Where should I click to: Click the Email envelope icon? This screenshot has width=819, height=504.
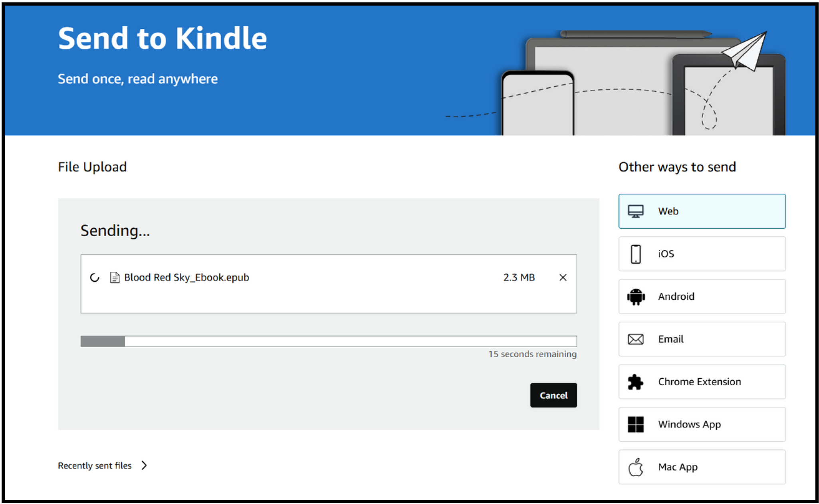(x=635, y=339)
